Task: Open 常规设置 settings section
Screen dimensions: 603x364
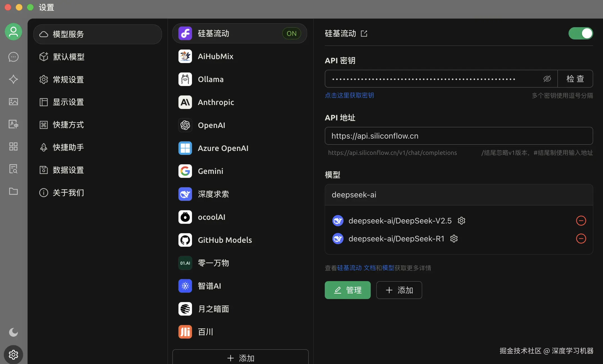Action: [98, 80]
